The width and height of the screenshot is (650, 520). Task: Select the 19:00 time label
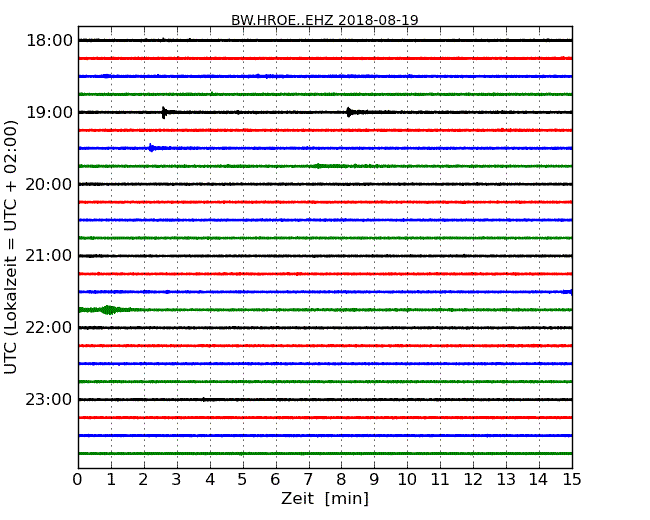coord(49,112)
